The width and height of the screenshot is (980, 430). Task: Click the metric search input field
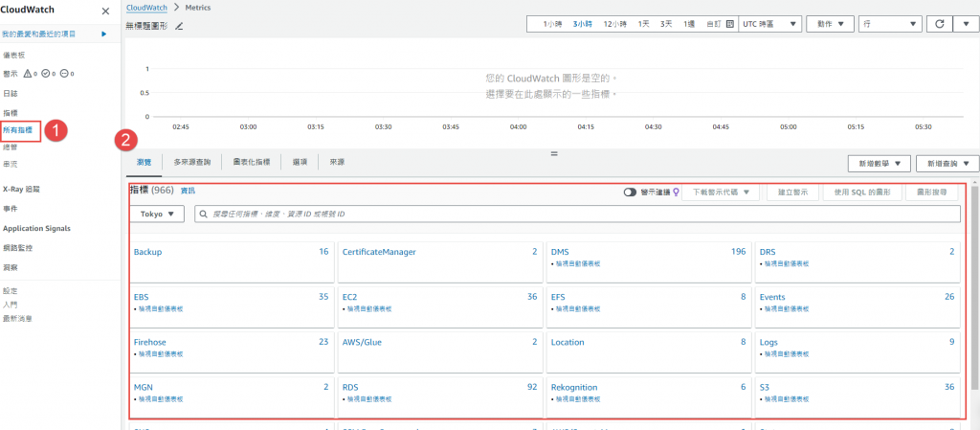coord(577,214)
